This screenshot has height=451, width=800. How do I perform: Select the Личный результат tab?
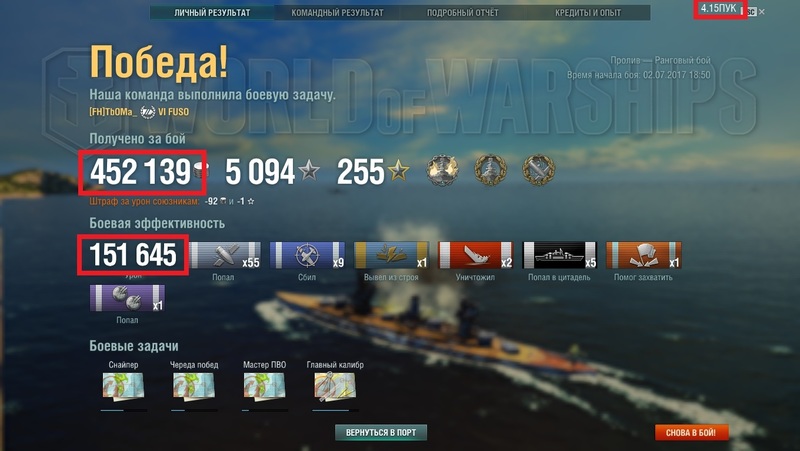coord(212,13)
